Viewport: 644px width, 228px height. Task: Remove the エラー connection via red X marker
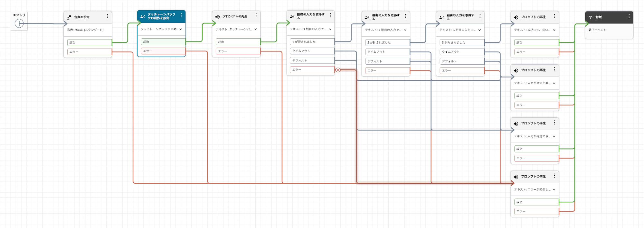click(338, 70)
